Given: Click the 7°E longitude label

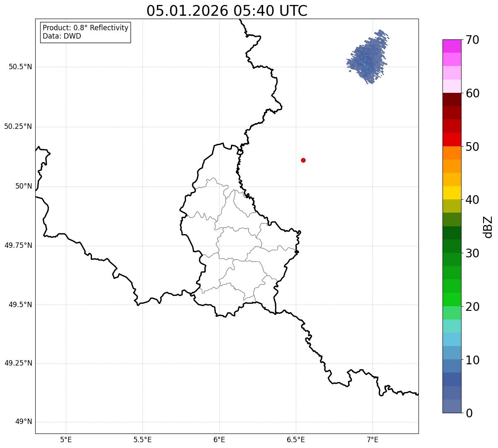Looking at the screenshot, I should [x=372, y=439].
